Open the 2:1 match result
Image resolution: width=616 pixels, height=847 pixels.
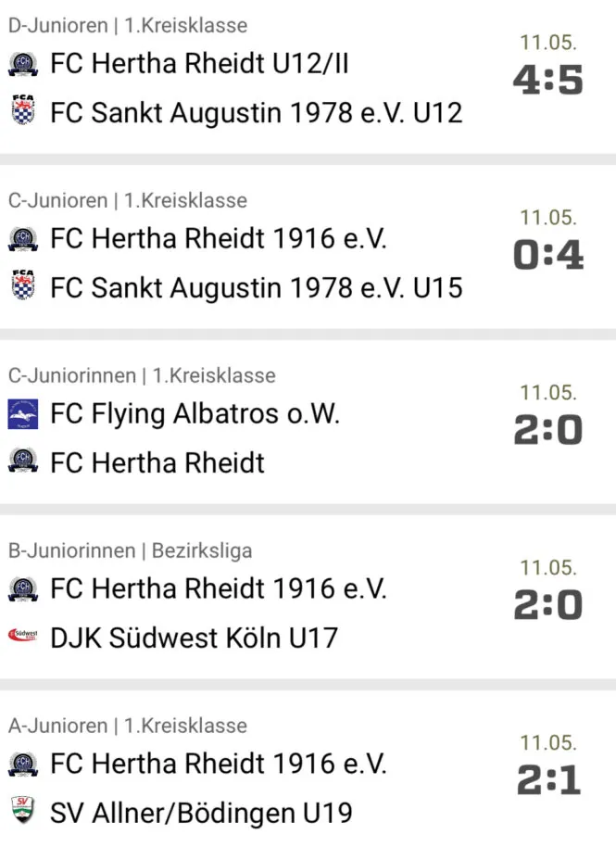(x=548, y=780)
